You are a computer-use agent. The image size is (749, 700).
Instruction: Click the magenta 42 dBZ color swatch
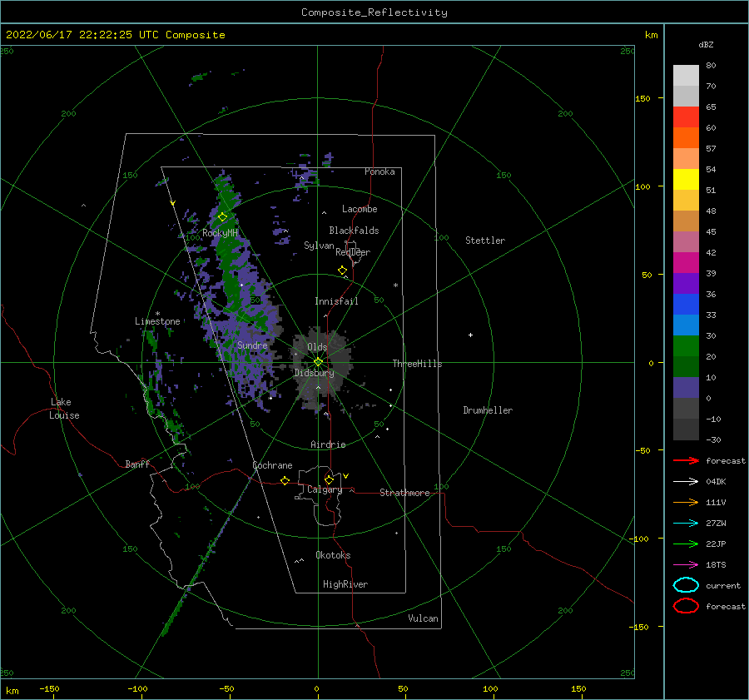686,263
